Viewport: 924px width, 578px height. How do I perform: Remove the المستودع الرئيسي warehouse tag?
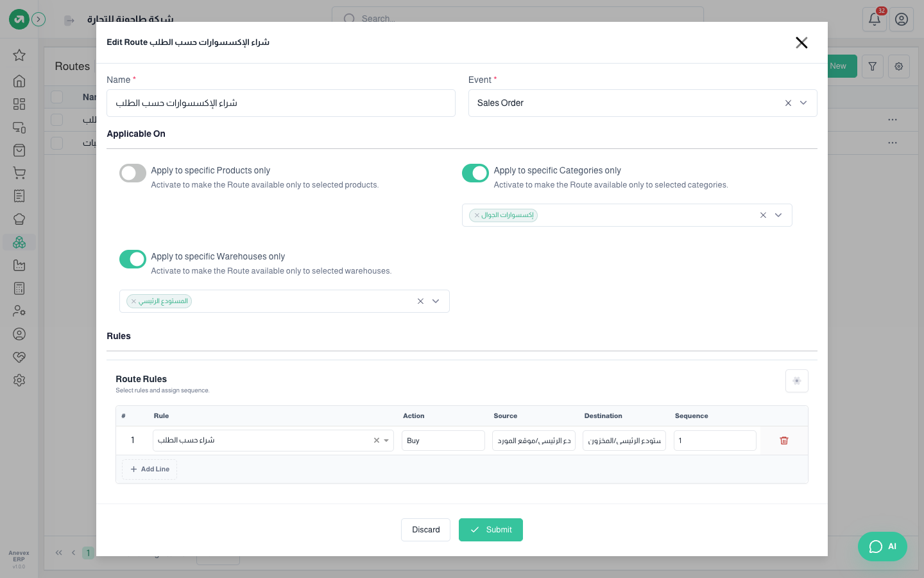[133, 301]
